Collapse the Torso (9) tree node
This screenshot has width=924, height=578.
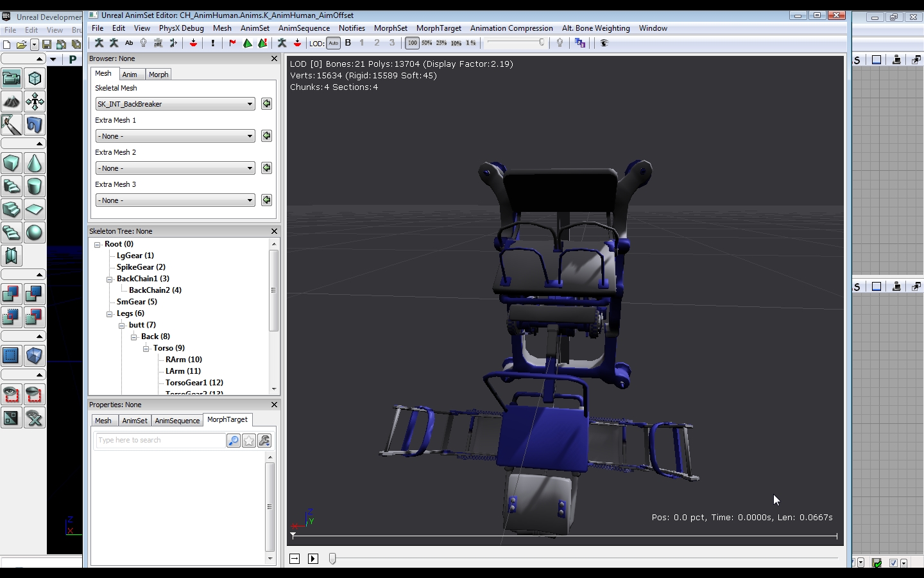coord(146,349)
